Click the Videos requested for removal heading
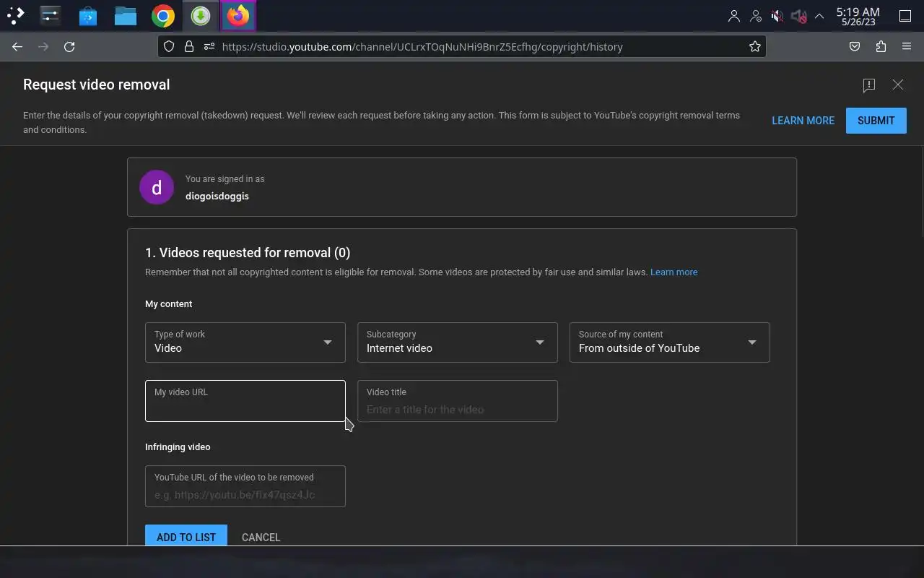Image resolution: width=924 pixels, height=578 pixels. (248, 253)
